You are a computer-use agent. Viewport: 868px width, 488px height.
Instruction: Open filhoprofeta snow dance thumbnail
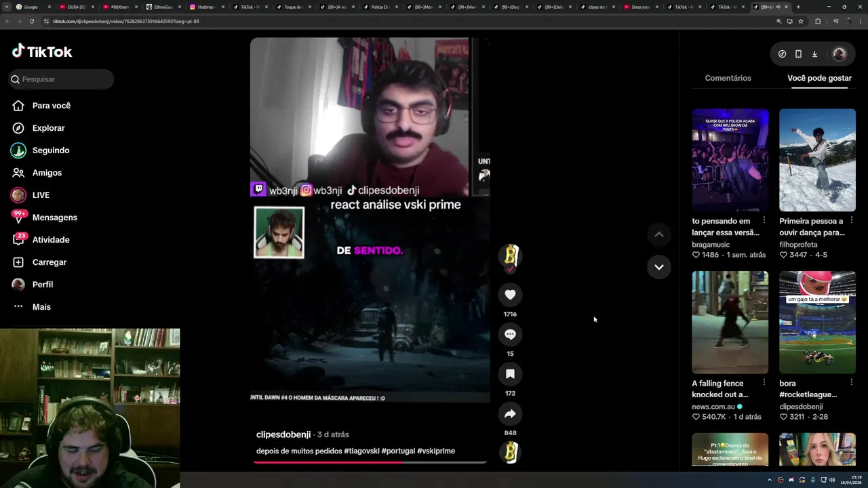point(817,160)
